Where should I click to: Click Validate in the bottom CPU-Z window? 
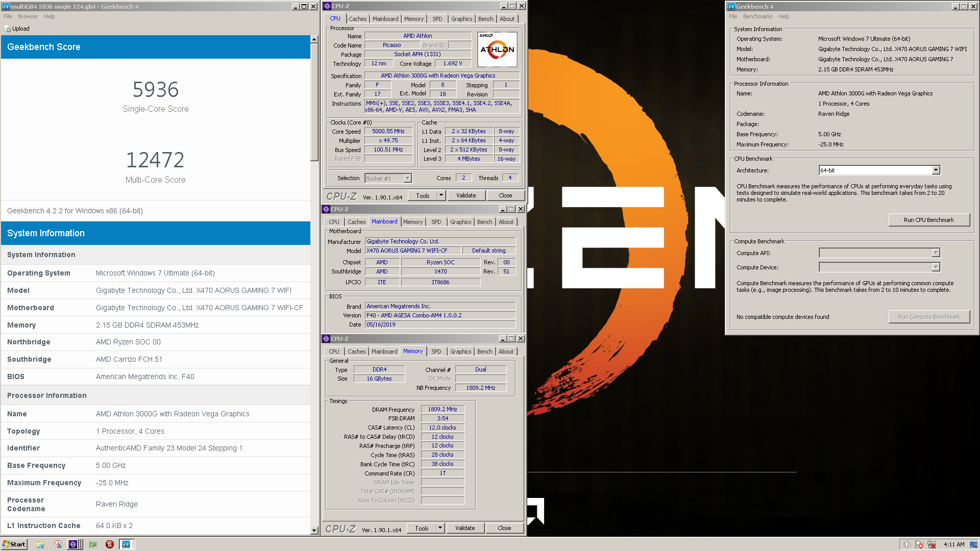click(464, 528)
